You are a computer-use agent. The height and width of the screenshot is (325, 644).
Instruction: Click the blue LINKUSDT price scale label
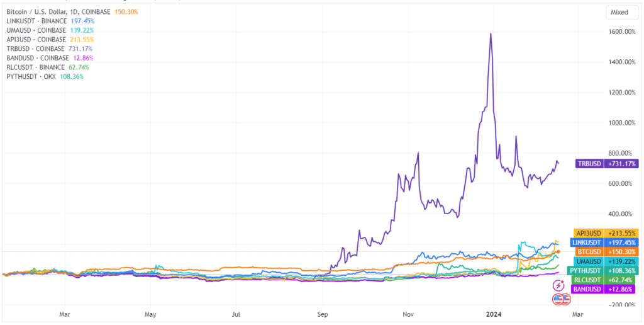[606, 242]
